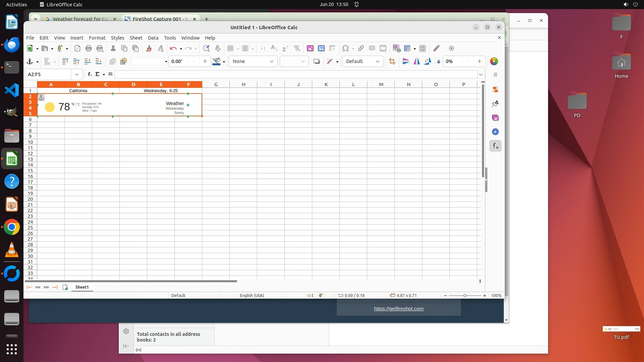Click the Insert Chart icon
This screenshot has width=644, height=362.
321,49
